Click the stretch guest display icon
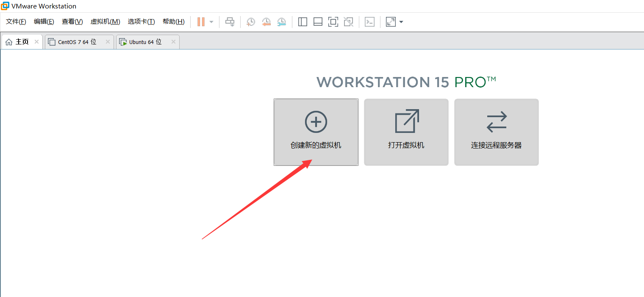Screen dimensions: 644x297 tap(391, 22)
